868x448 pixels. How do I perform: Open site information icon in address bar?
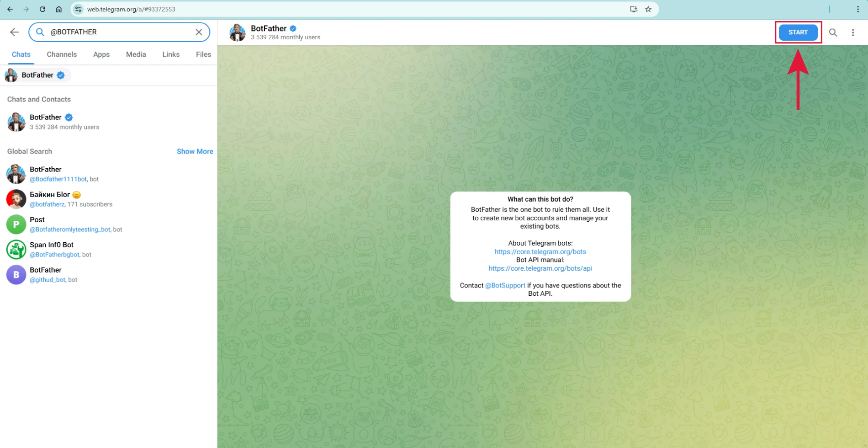point(79,9)
